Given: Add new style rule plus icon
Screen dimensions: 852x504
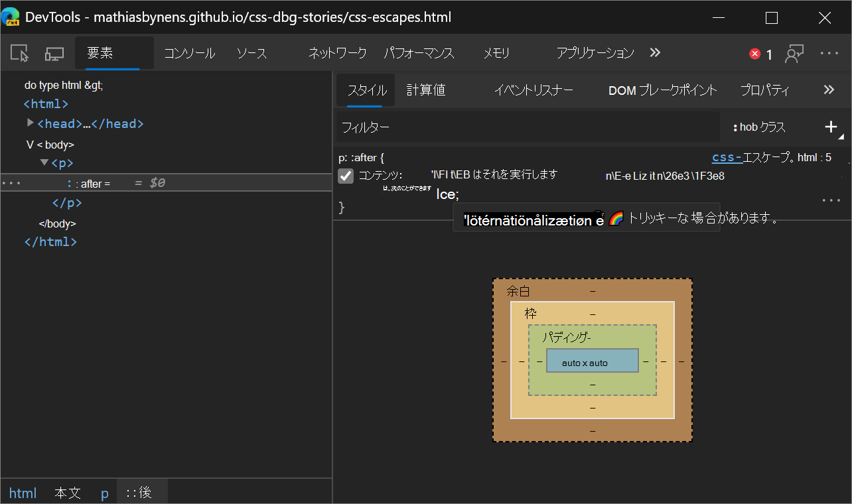Looking at the screenshot, I should pyautogui.click(x=831, y=127).
